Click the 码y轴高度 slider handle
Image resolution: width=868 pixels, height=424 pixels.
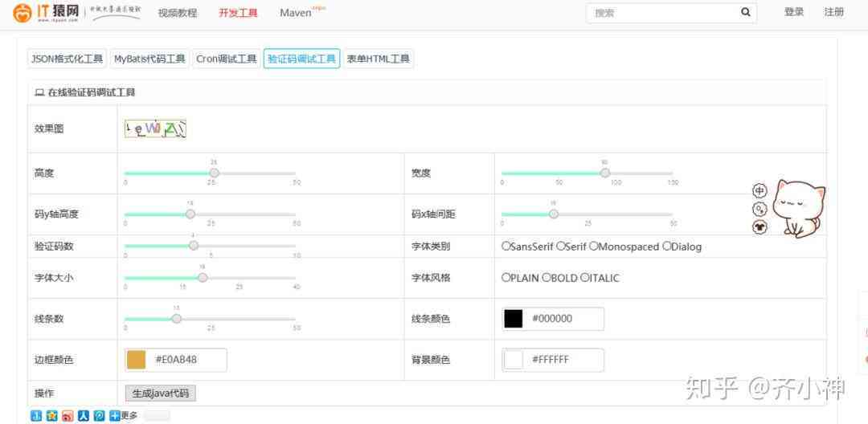190,214
